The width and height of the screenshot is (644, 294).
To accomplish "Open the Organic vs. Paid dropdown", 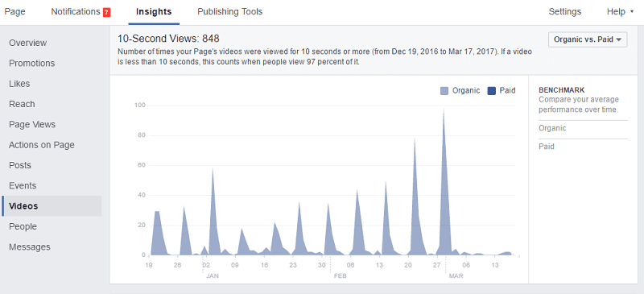I will pos(588,39).
